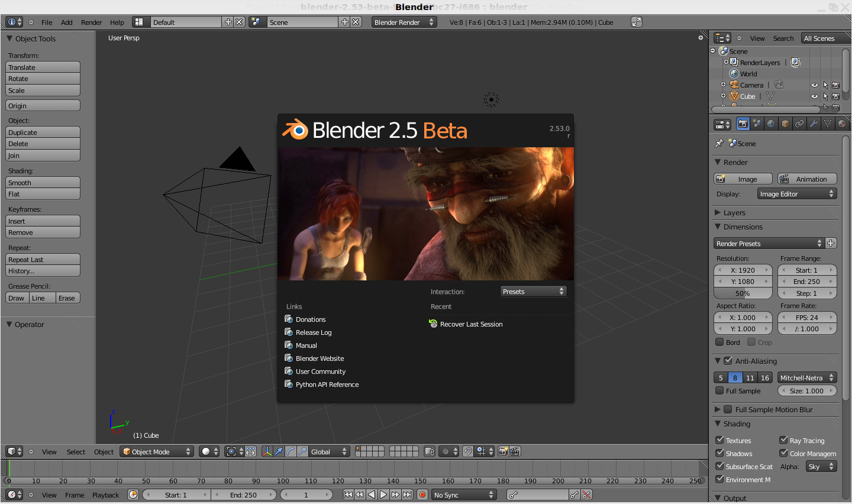Image resolution: width=852 pixels, height=504 pixels.
Task: Open the Object Data triangle icon
Action: [828, 124]
